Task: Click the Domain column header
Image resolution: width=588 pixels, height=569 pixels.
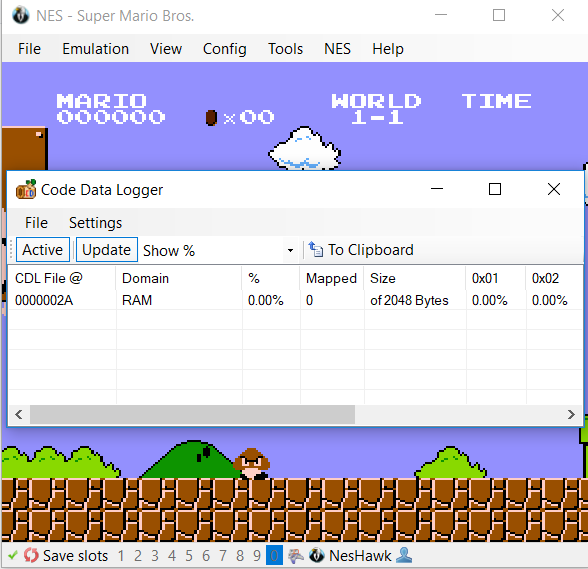Action: [179, 278]
